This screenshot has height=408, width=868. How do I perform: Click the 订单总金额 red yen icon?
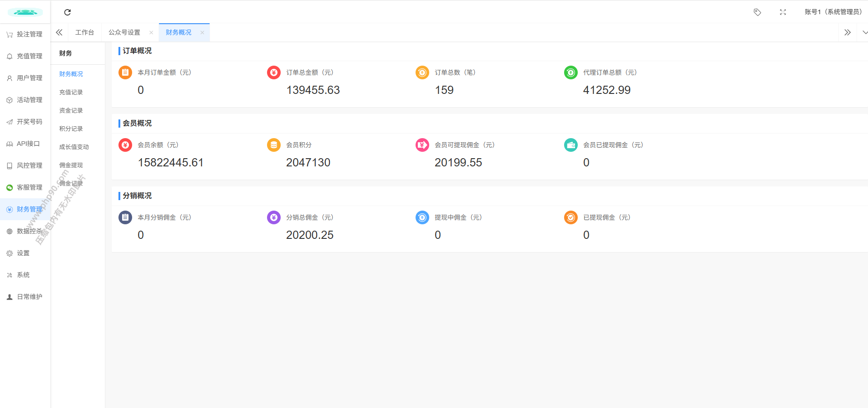(x=274, y=72)
